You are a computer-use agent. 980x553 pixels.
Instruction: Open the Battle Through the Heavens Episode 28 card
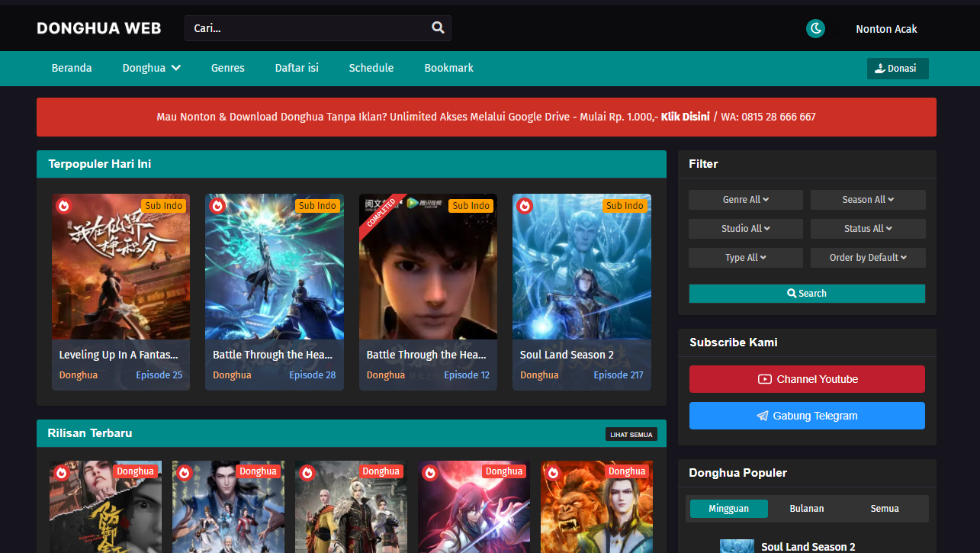point(275,292)
